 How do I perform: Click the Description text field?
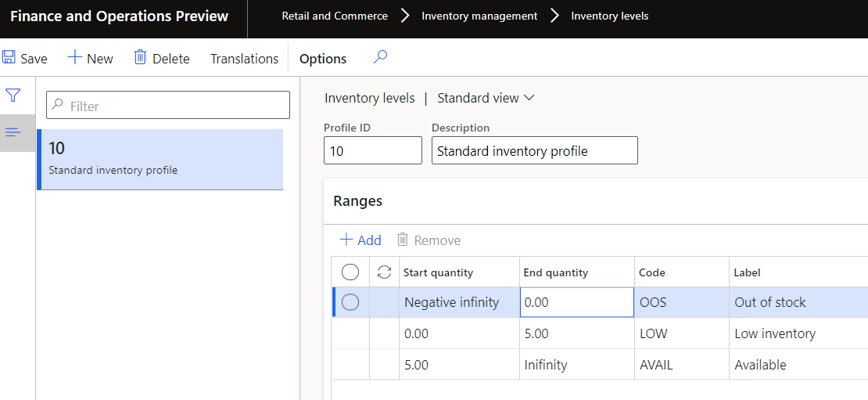point(534,151)
